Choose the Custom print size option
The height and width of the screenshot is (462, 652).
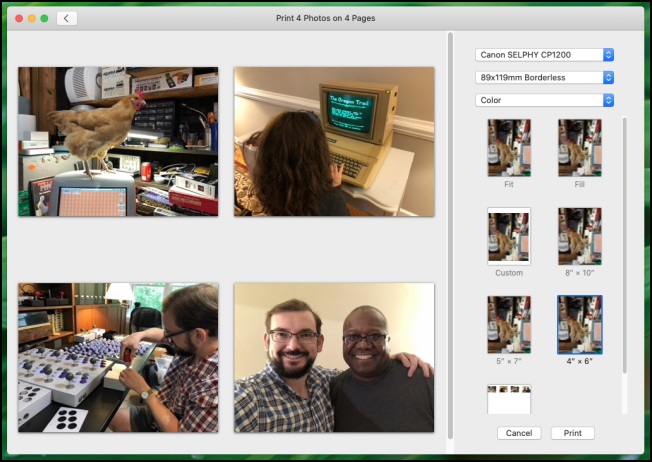click(x=509, y=236)
